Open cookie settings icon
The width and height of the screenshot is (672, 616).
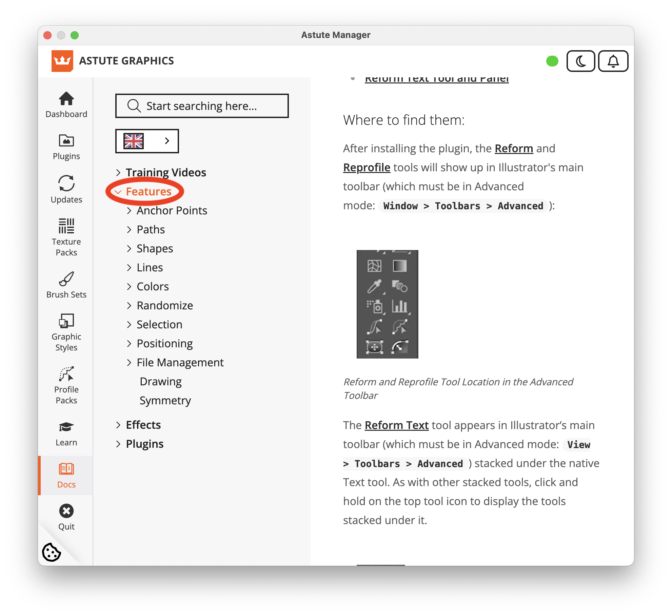click(x=52, y=552)
